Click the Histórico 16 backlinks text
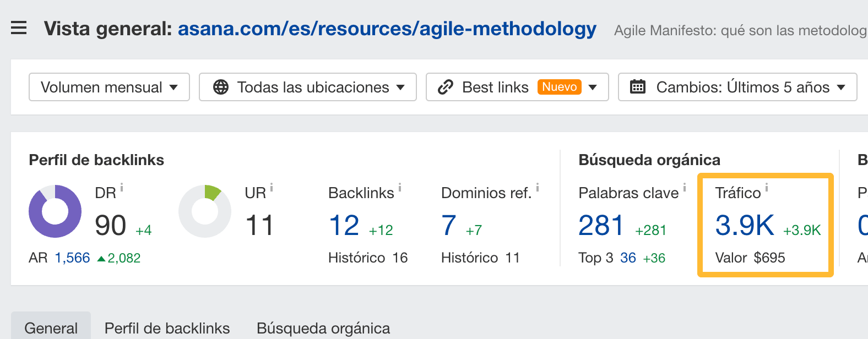Viewport: 868px width, 339px height. pos(368,258)
